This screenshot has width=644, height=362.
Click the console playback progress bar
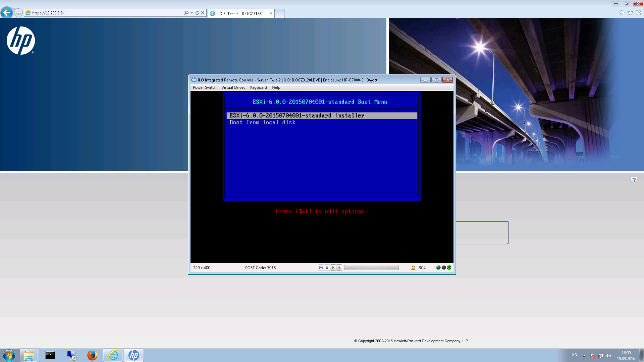click(x=371, y=267)
